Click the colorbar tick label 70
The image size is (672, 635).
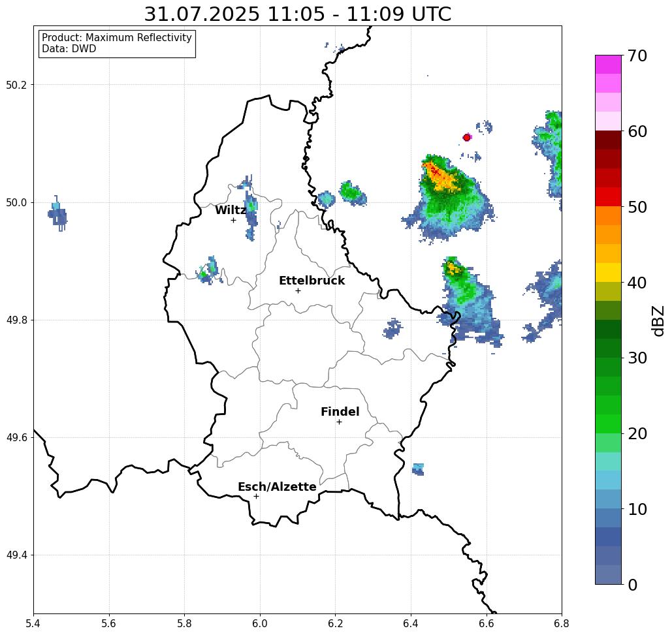(x=637, y=55)
